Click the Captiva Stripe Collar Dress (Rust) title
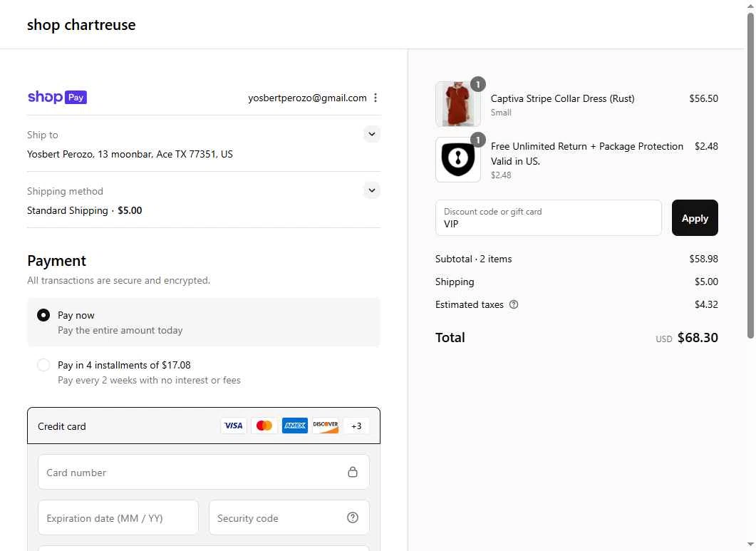 pos(562,98)
